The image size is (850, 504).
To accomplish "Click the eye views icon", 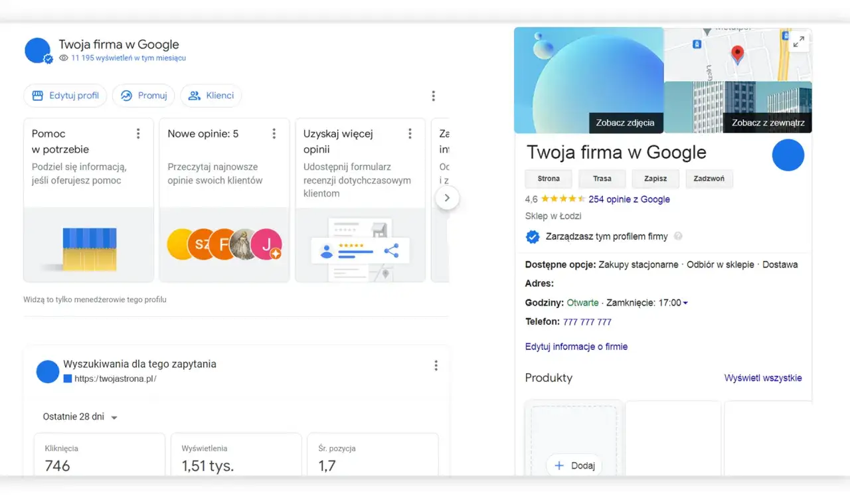I will [64, 58].
